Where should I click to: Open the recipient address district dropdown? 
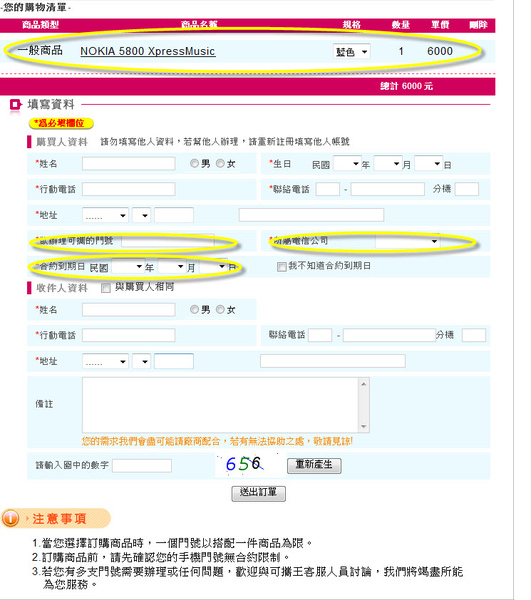click(142, 361)
